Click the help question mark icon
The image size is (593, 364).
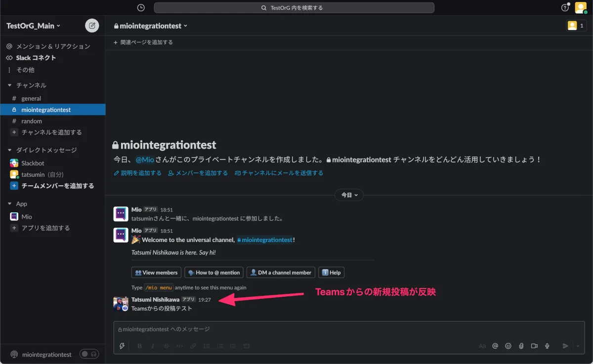[565, 8]
